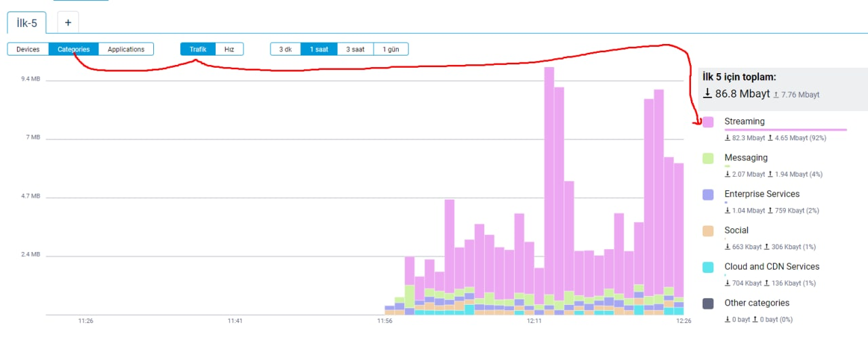Switch to Hız display mode
This screenshot has width=868, height=340.
229,49
